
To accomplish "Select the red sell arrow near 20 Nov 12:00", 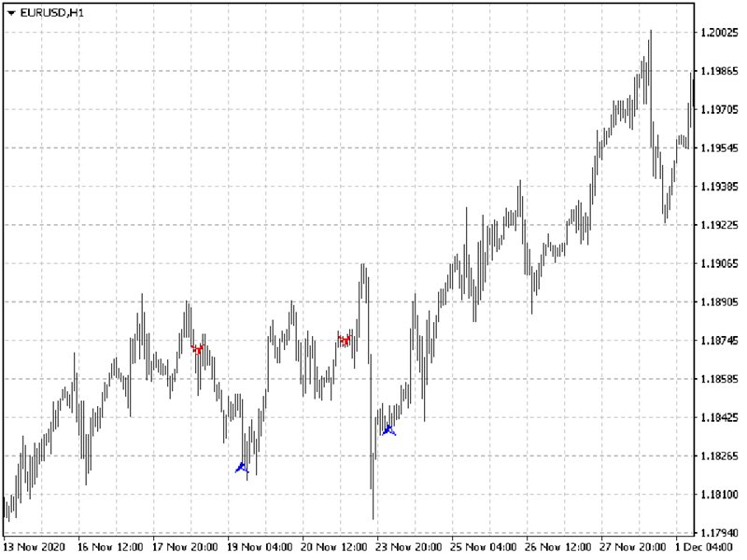I will click(345, 340).
